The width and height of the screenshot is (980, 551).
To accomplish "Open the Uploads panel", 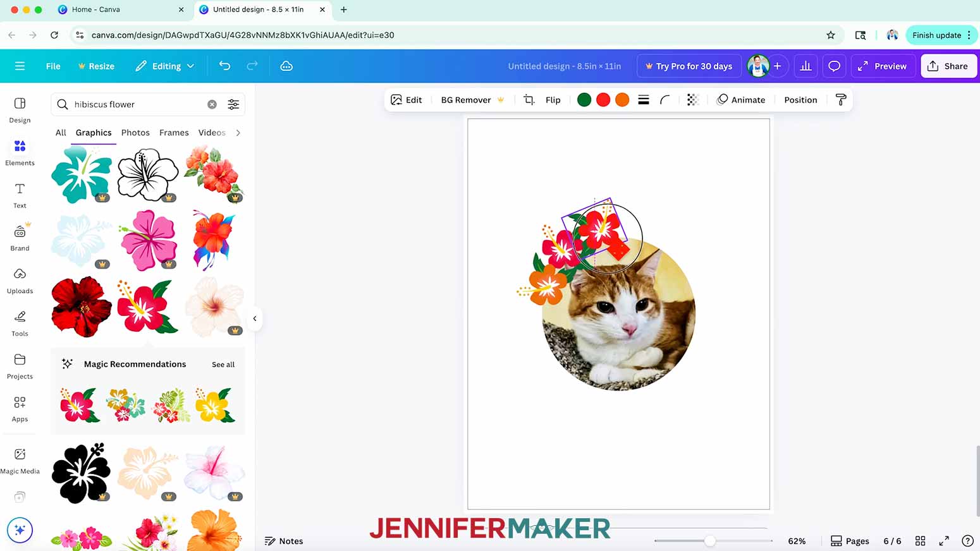I will click(20, 281).
